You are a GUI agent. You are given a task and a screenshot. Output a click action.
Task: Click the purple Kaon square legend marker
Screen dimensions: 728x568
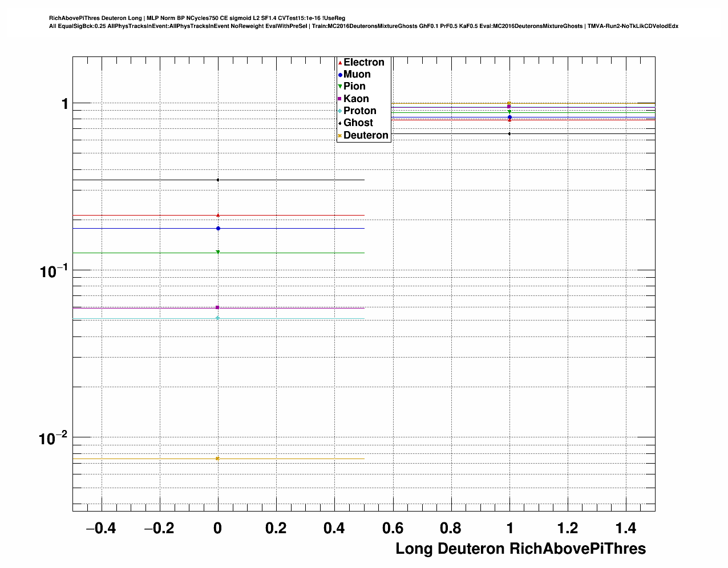[340, 99]
